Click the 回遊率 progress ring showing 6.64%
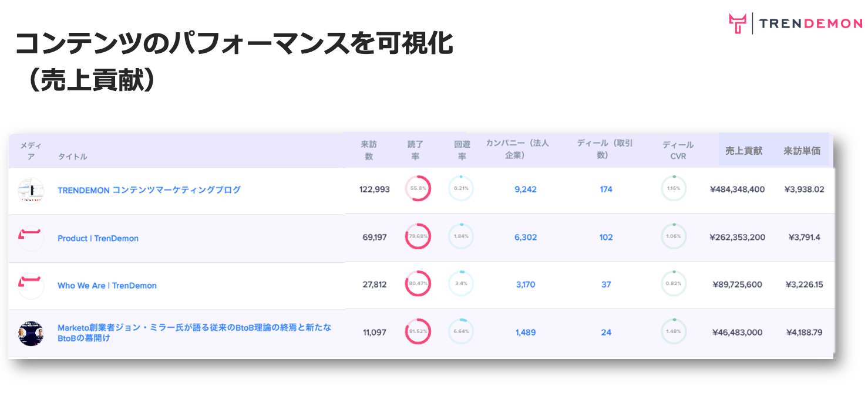The image size is (868, 393). pos(460,331)
